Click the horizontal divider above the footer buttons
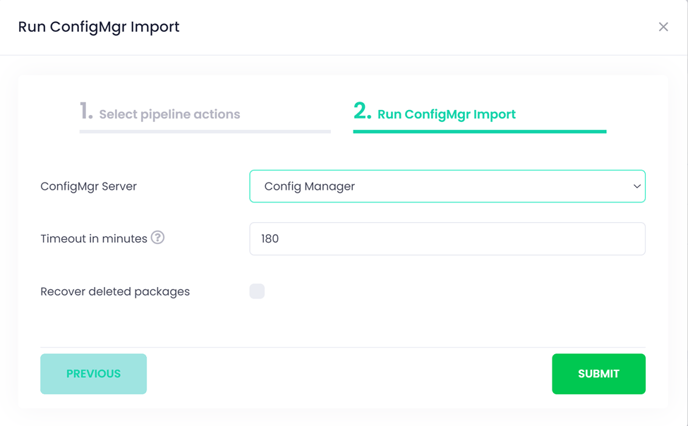This screenshot has width=688, height=426. click(343, 347)
